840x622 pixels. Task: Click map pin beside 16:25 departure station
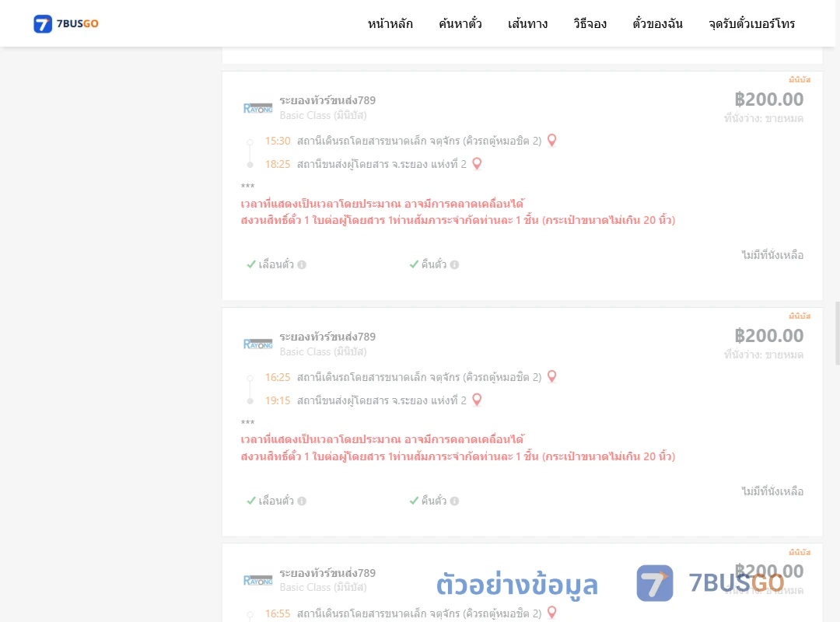tap(551, 376)
